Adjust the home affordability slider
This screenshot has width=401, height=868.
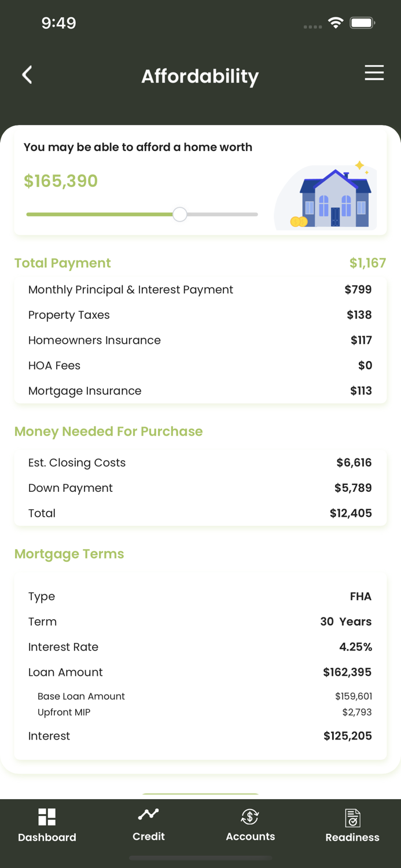pos(179,214)
